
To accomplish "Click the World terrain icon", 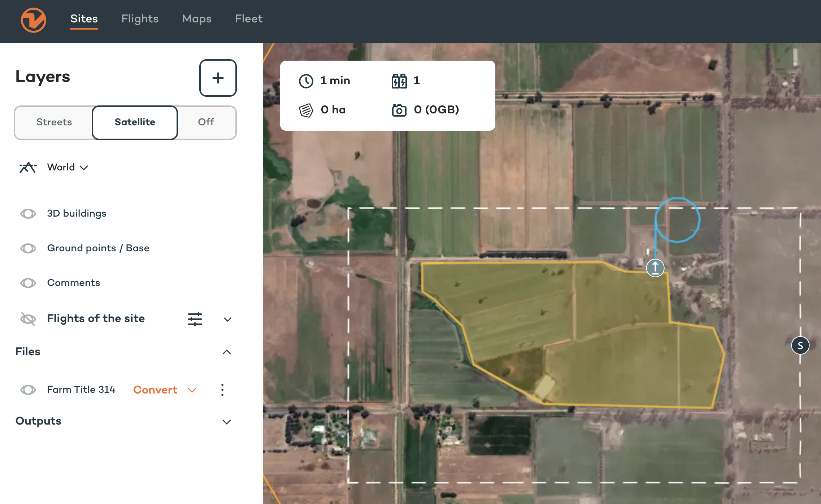I will [28, 167].
